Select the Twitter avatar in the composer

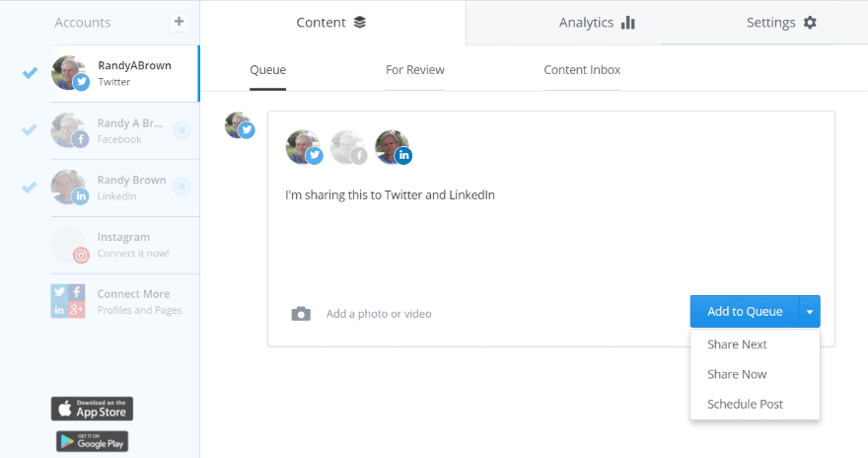point(304,147)
